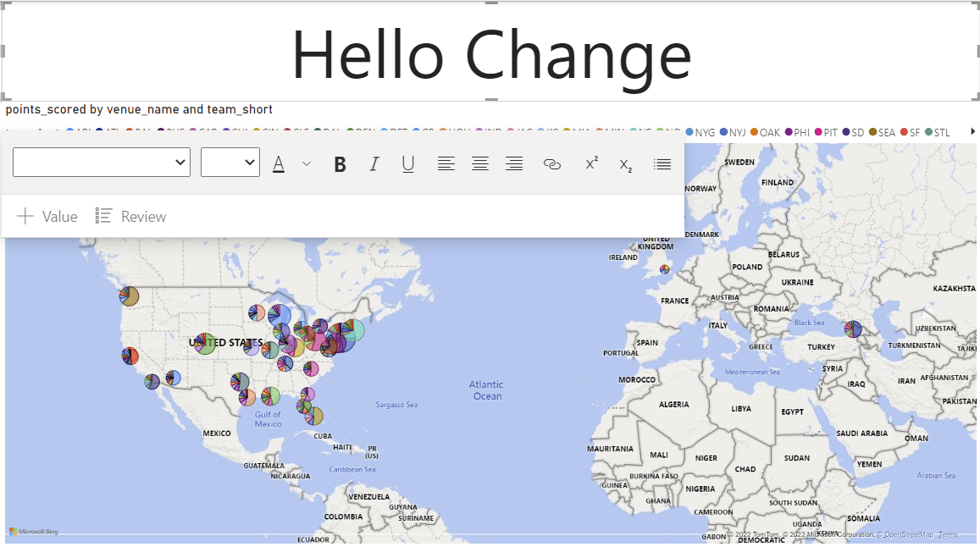The width and height of the screenshot is (980, 547).
Task: Expand font color options arrow
Action: click(307, 163)
